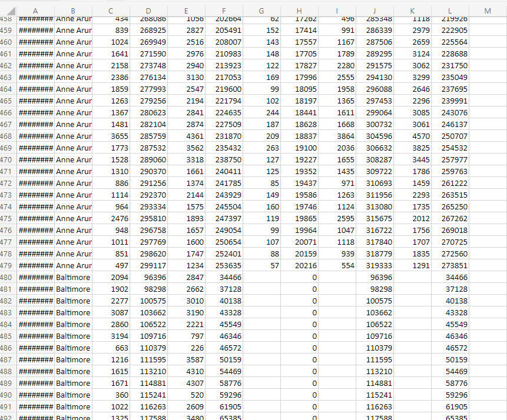Screen dimensions: 507x420
Task: Select column B with county names
Action: tap(72, 11)
